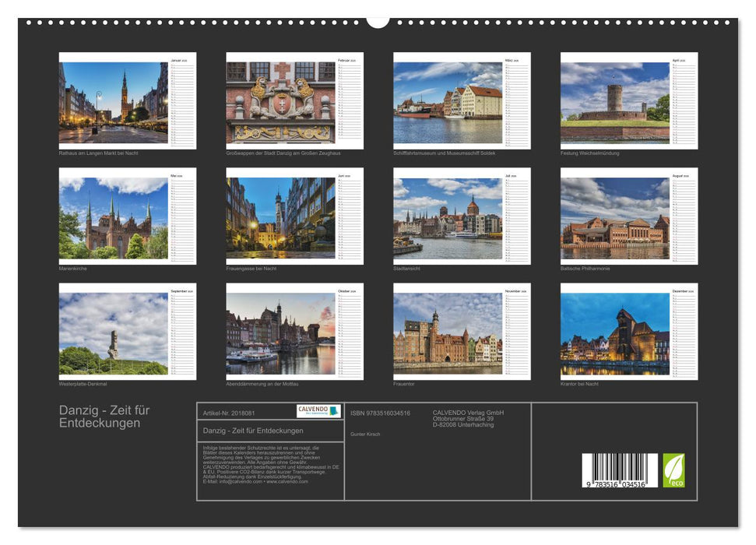
Task: Select the December Krantor bei Nacht photo
Action: 615,333
